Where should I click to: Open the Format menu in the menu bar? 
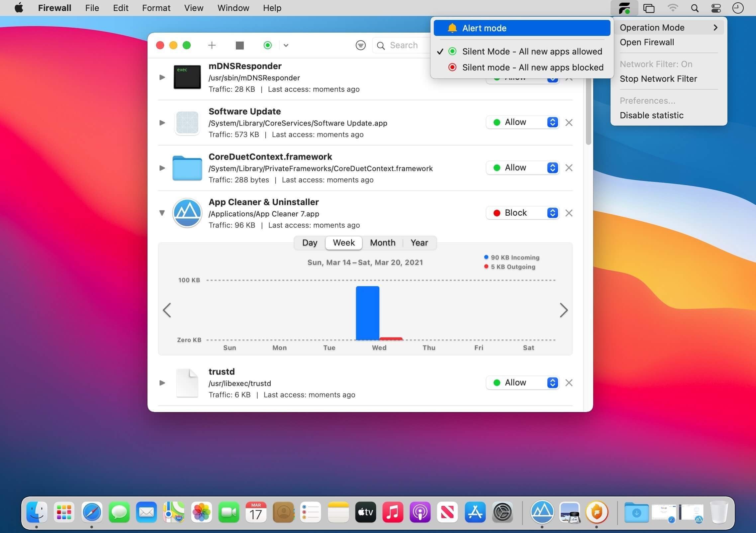tap(156, 8)
